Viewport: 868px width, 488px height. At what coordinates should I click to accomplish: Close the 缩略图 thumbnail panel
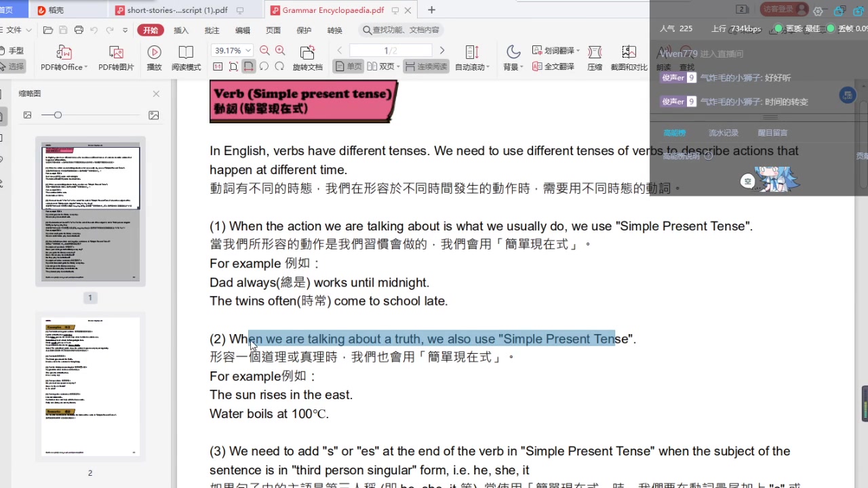coord(156,94)
